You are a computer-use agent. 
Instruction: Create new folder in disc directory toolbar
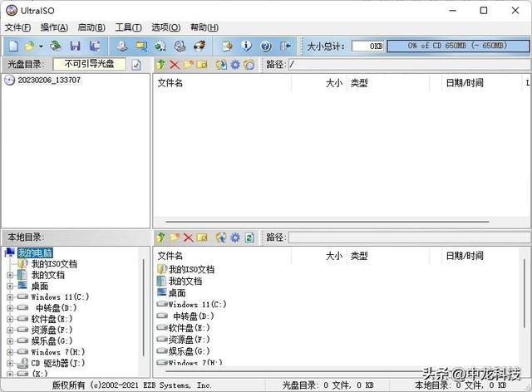(x=188, y=65)
